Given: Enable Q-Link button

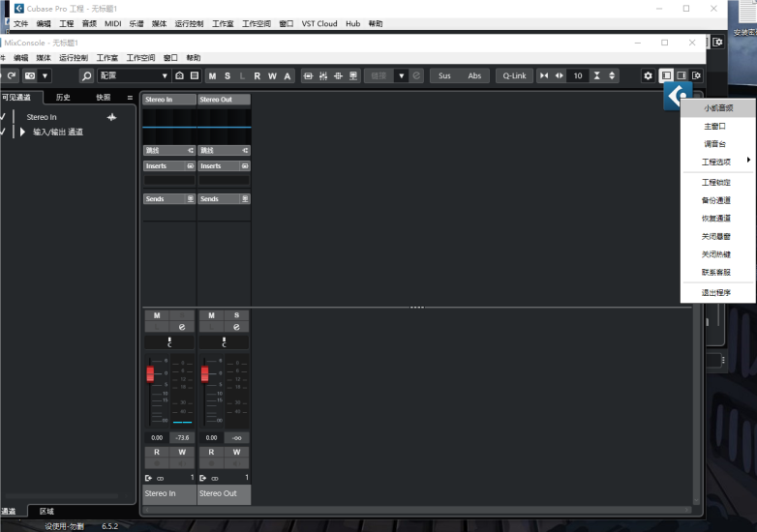Looking at the screenshot, I should coord(514,75).
